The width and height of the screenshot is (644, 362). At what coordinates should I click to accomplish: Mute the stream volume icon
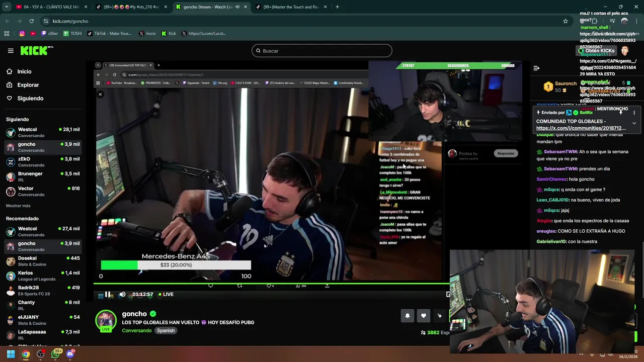pos(122,295)
